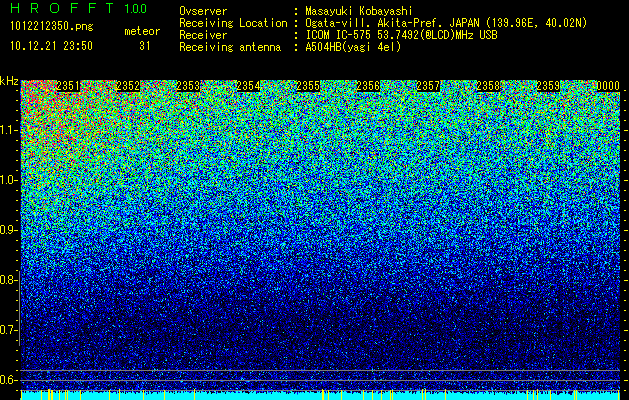629x400 pixels.
Task: Click the 0.9 frequency axis label
Action: click(9, 230)
